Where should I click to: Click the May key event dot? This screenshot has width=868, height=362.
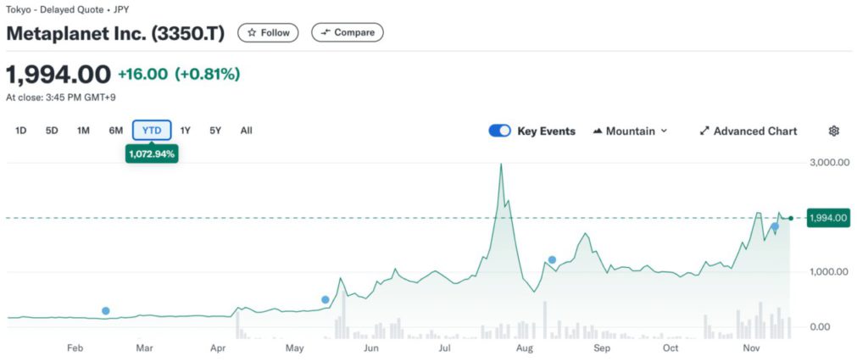click(325, 299)
